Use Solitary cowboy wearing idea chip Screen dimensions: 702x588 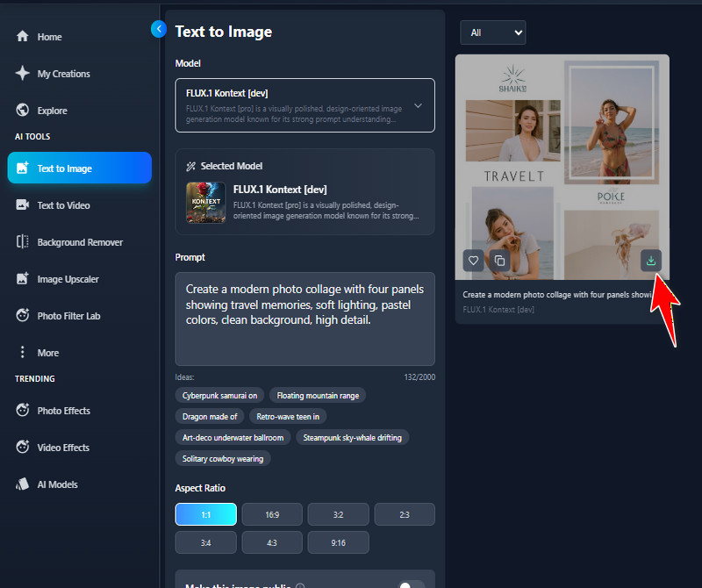[x=223, y=459]
